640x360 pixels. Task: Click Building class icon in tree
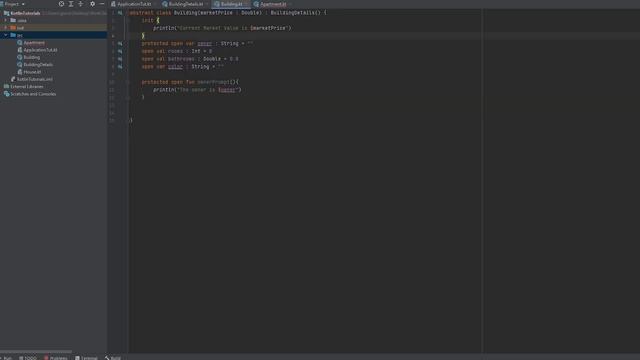[x=20, y=57]
